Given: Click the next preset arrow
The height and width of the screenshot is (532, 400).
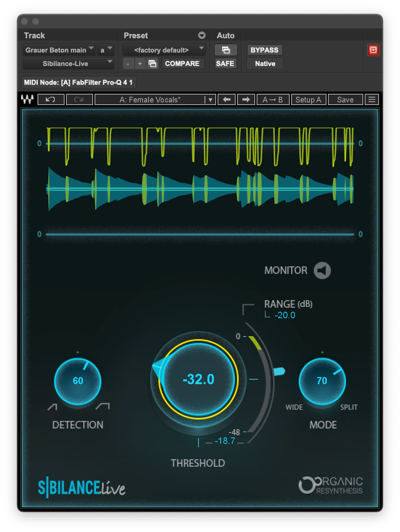Looking at the screenshot, I should (246, 99).
